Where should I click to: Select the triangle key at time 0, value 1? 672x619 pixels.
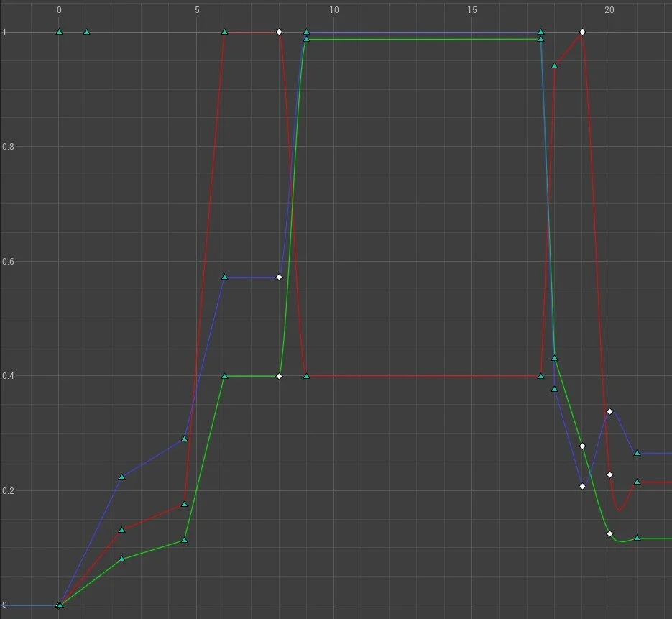pyautogui.click(x=60, y=32)
